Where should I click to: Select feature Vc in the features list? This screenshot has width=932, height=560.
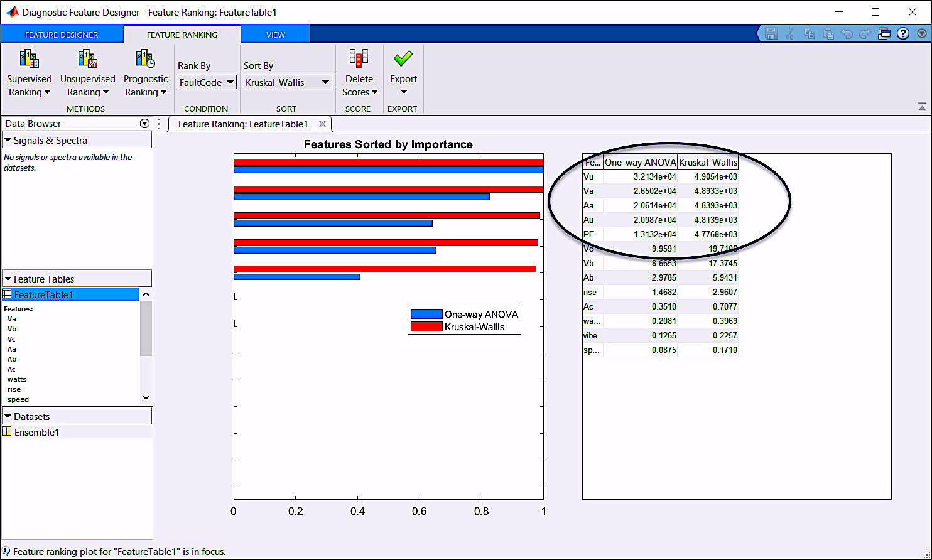[11, 339]
